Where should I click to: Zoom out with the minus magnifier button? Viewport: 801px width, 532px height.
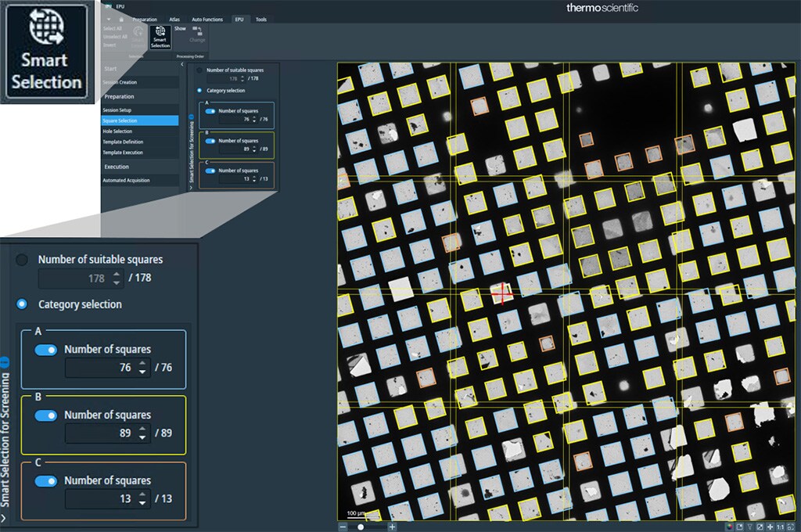click(x=343, y=527)
